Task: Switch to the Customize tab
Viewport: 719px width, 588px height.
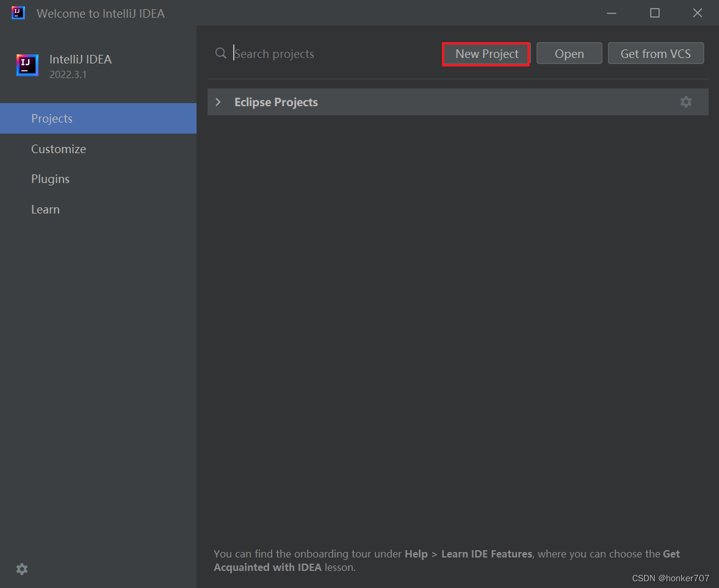Action: 59,149
